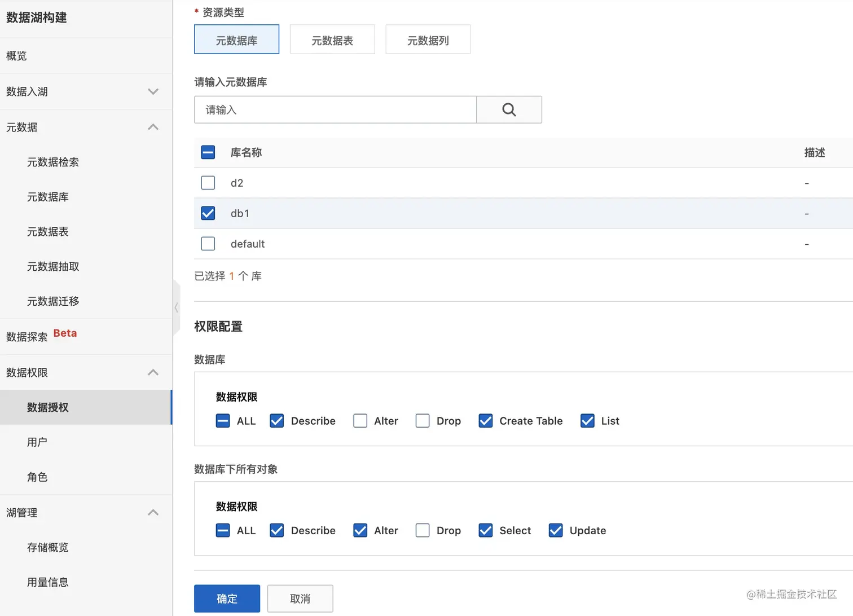
Task: Click the 确定 confirm button
Action: click(x=227, y=599)
